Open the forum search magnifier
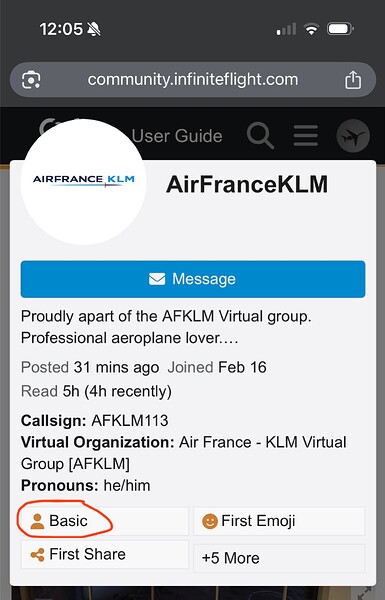This screenshot has width=385, height=600. coord(260,135)
